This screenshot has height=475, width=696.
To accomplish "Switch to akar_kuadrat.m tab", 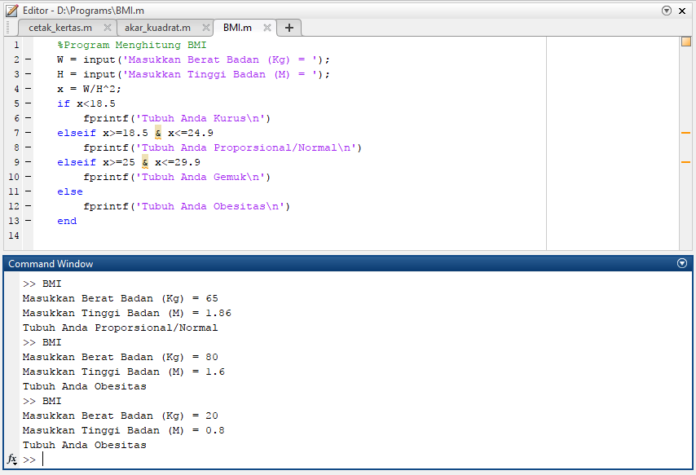I will (158, 28).
